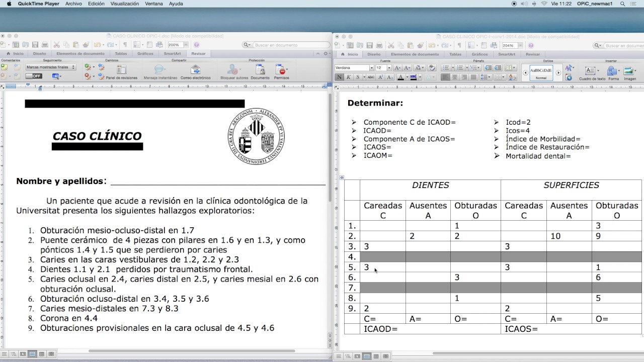Click Cuadro de texto icon
This screenshot has height=362, width=644.
click(x=590, y=70)
